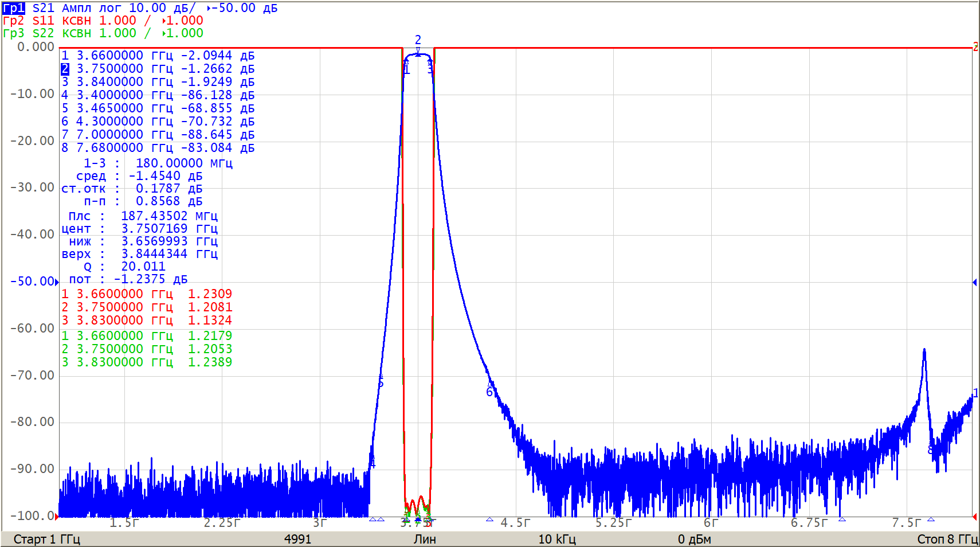Select blue marker row 4 at 3.4000000 ГГц
The image size is (980, 547).
coord(158,95)
